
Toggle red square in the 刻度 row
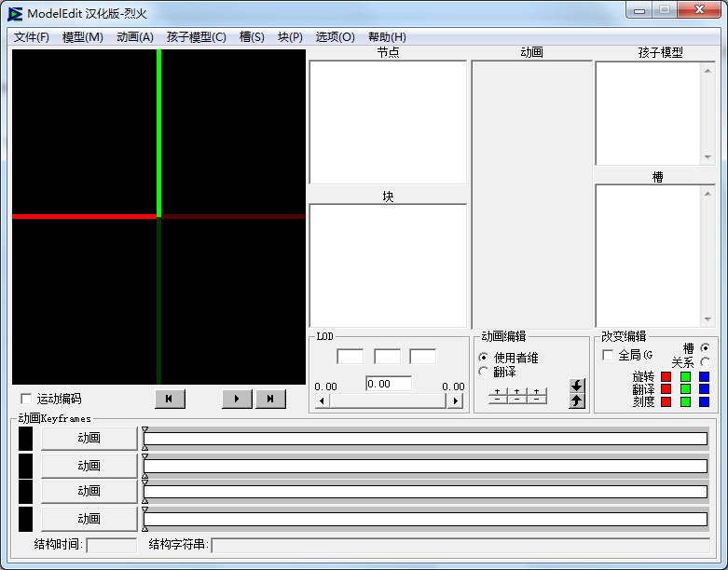tap(666, 401)
